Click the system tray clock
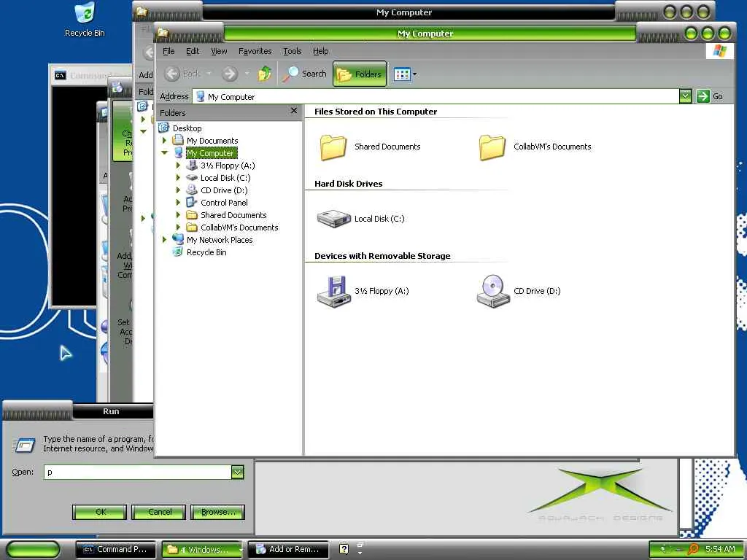The image size is (747, 560). (x=720, y=549)
